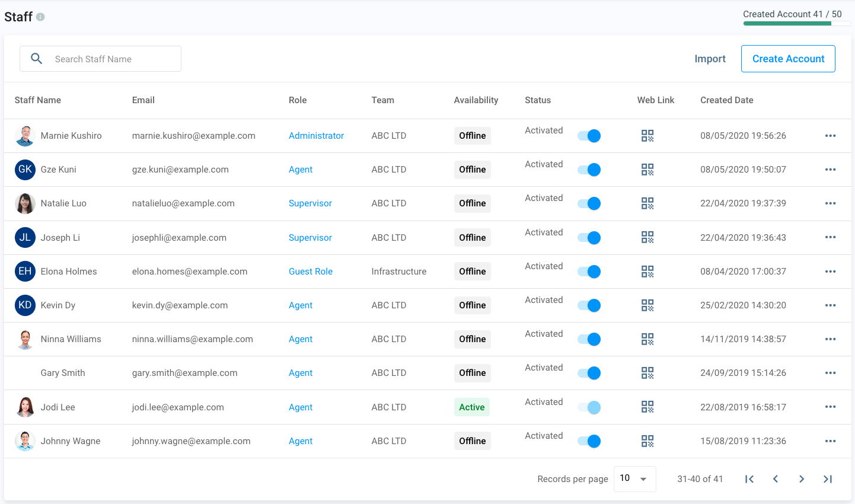Toggle activation status for Jodi Lee
This screenshot has width=855, height=504.
[589, 407]
